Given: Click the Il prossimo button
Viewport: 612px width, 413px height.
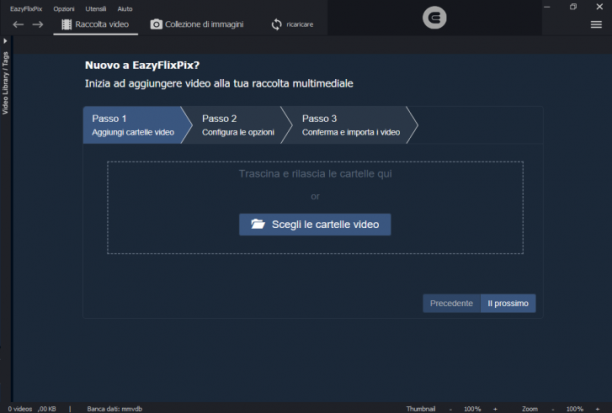Looking at the screenshot, I should point(508,303).
